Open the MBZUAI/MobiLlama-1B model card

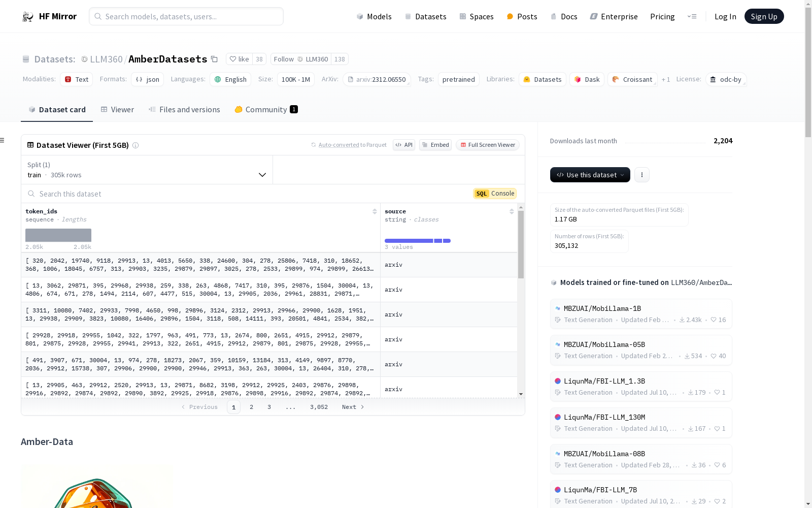641,314
